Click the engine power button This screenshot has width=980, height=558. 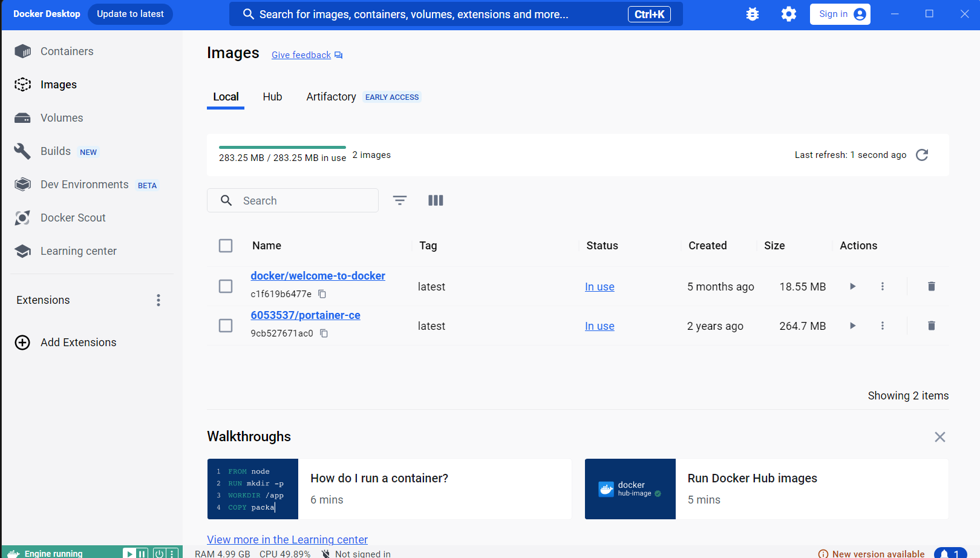tap(159, 554)
